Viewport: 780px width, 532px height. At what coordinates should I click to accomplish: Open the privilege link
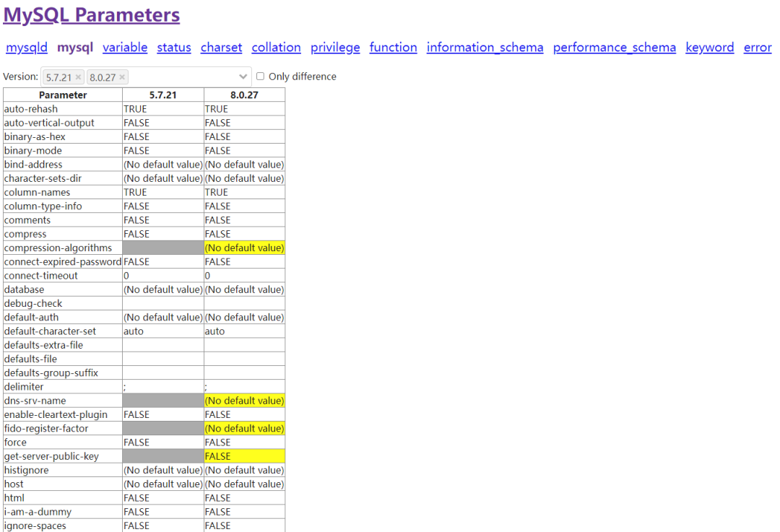[335, 47]
